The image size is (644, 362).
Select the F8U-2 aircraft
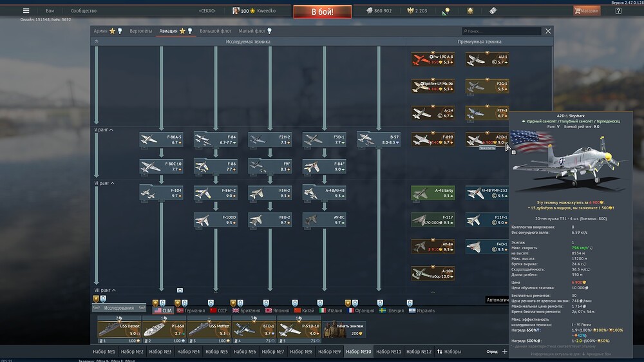pyautogui.click(x=270, y=220)
